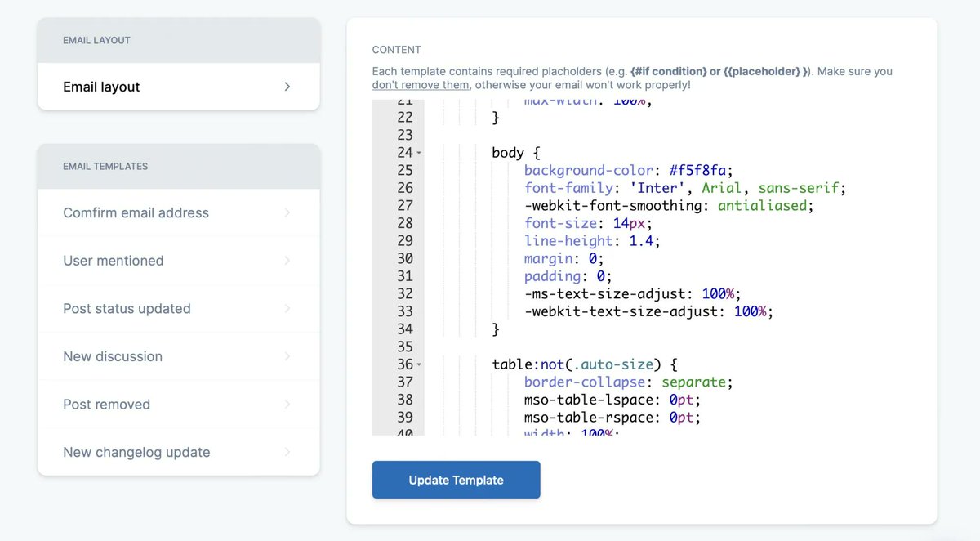Click the table:not(.auto-size) selector text
The image size is (980, 541).
[x=585, y=364]
